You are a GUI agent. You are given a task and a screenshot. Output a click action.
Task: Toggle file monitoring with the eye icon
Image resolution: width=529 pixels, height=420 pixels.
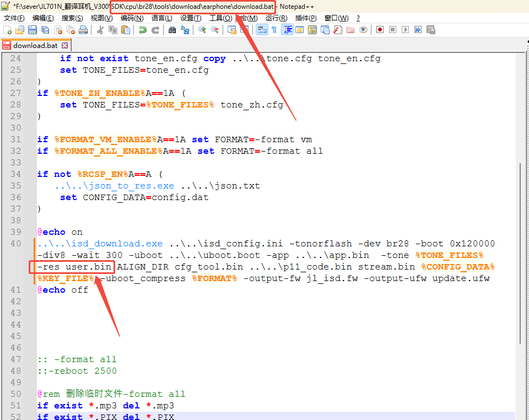363,30
